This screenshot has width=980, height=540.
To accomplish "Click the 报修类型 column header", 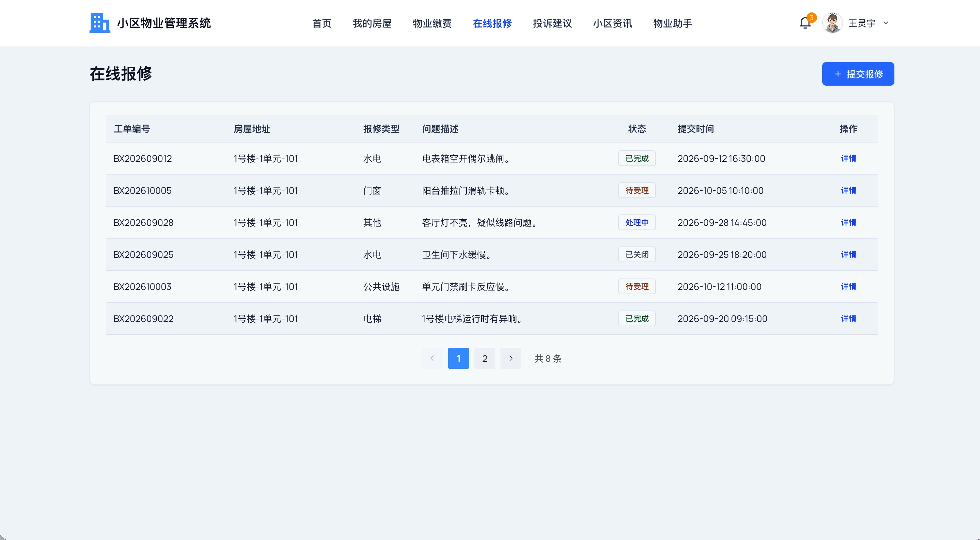I will point(381,128).
